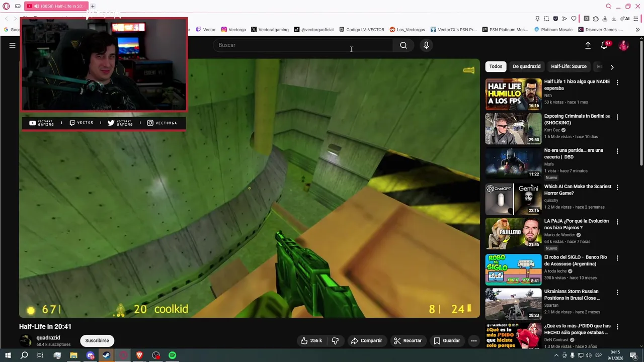Open the Opera browser menu logo

pyautogui.click(x=6, y=6)
